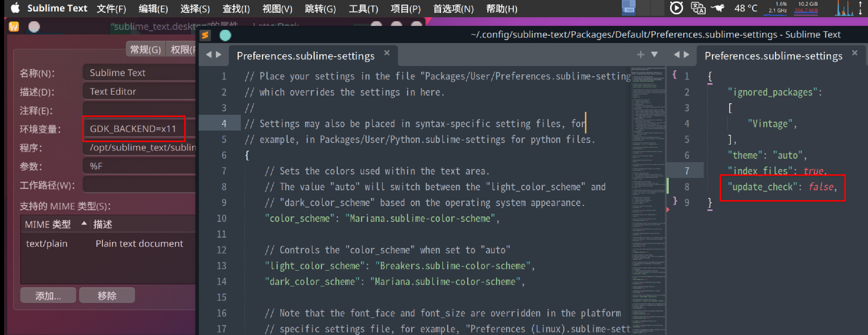Open the 首选项(N) menu

[453, 9]
